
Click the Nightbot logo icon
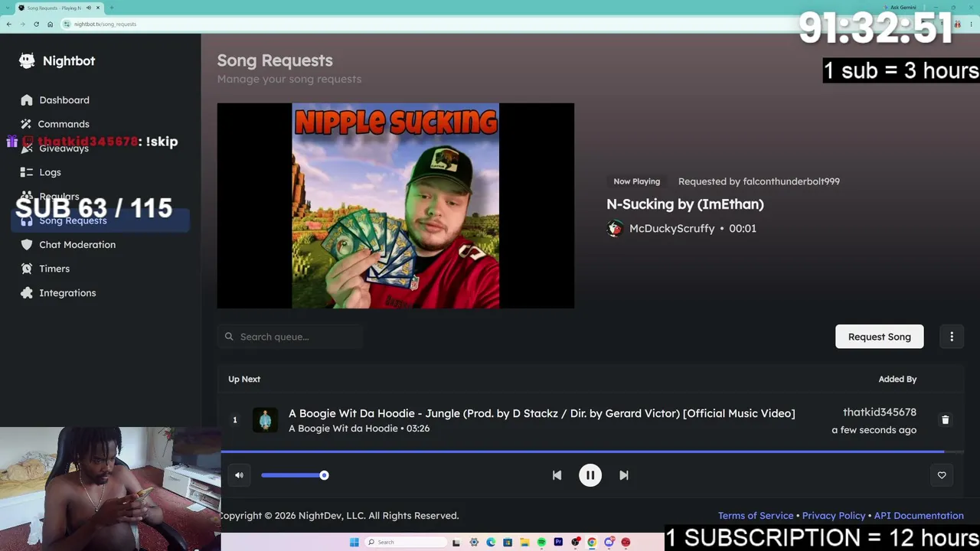coord(27,60)
